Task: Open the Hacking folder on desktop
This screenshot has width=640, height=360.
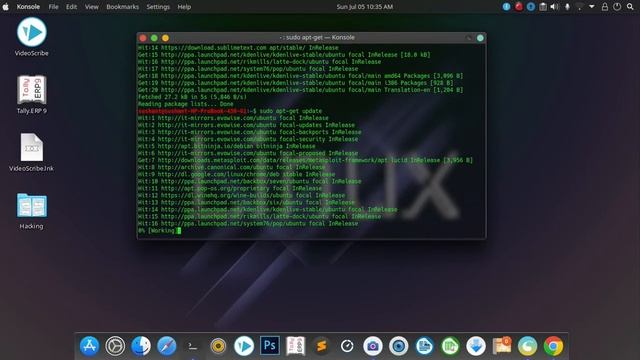Action: pyautogui.click(x=31, y=211)
